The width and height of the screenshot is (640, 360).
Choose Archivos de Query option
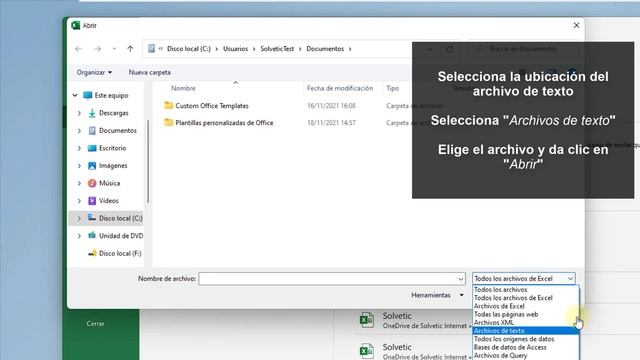[526, 356]
